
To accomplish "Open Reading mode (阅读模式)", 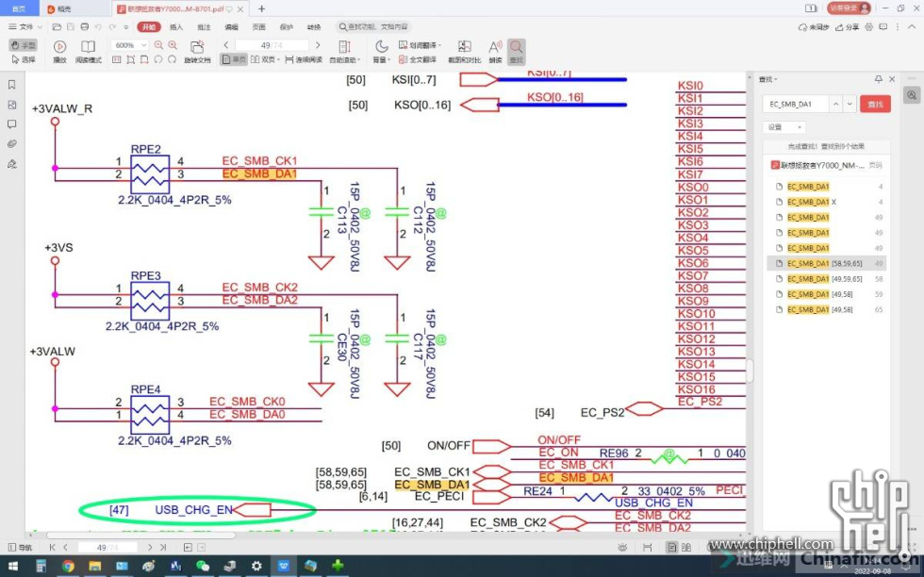I will point(89,51).
